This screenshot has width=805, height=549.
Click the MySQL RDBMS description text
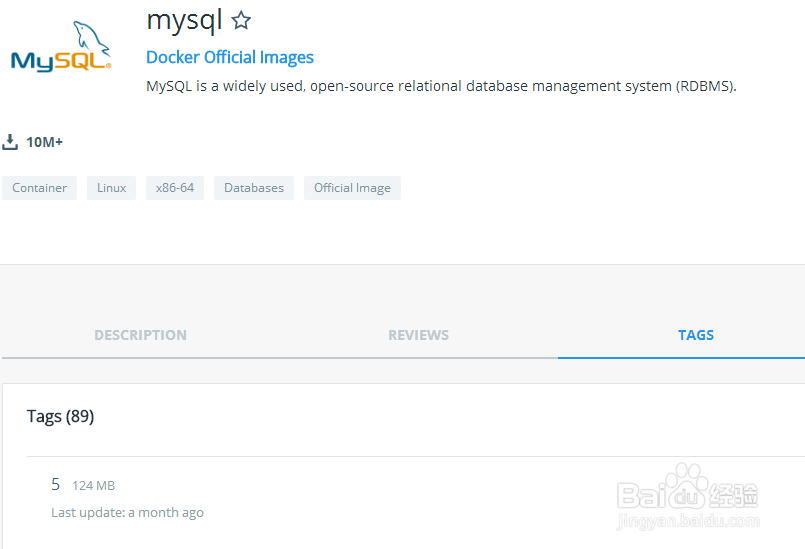click(441, 86)
